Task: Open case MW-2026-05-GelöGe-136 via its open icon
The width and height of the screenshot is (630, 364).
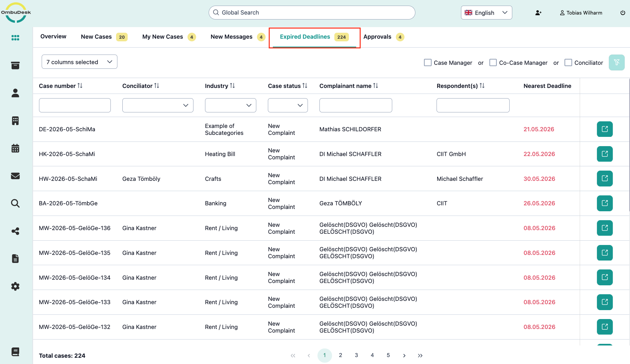Action: (605, 228)
